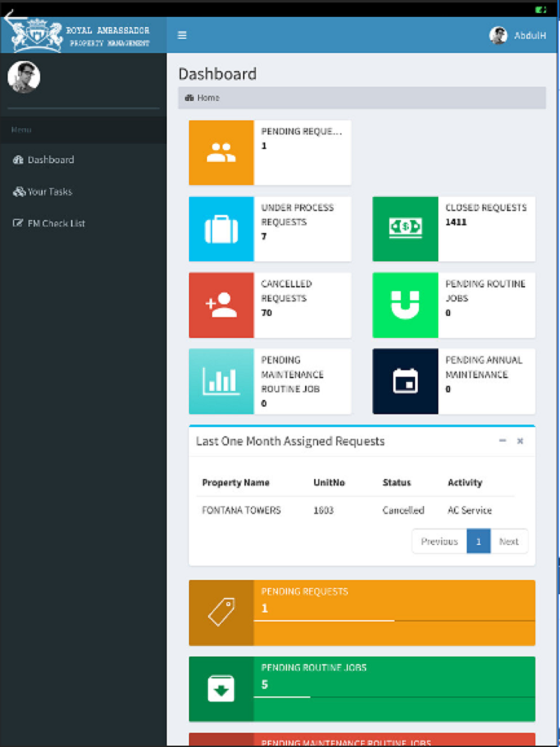560x747 pixels.
Task: Click the AbdulH username in header
Action: coord(530,36)
